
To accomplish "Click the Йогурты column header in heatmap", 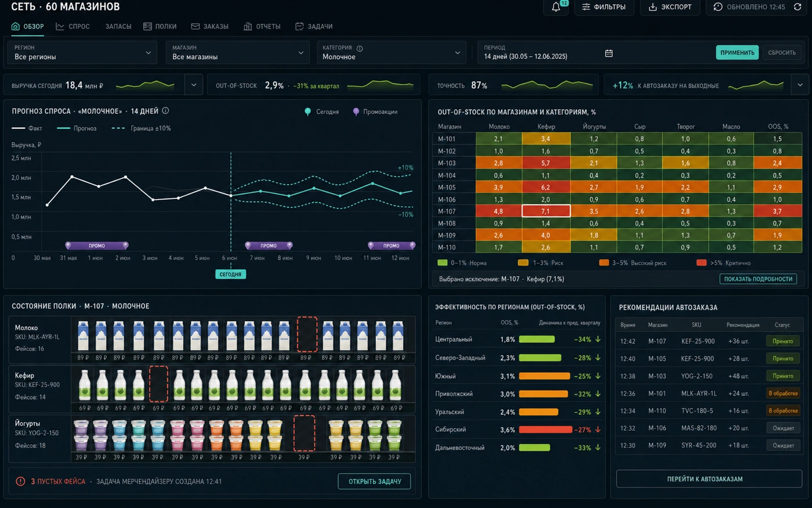I will [594, 127].
